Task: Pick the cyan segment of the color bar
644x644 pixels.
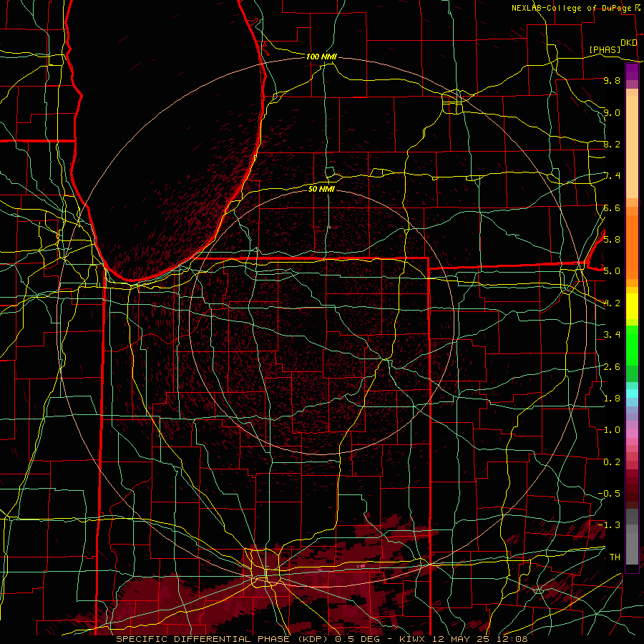Action: point(632,394)
